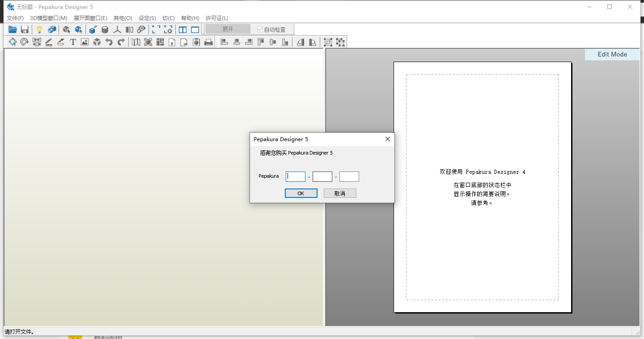
Task: Click the undo arrow icon
Action: 109,42
